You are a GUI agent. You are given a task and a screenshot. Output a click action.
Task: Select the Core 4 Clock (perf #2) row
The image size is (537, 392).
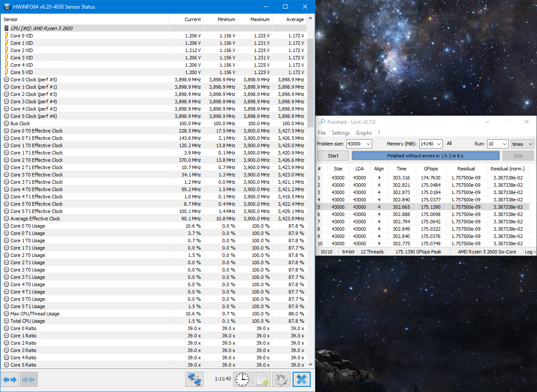point(154,109)
